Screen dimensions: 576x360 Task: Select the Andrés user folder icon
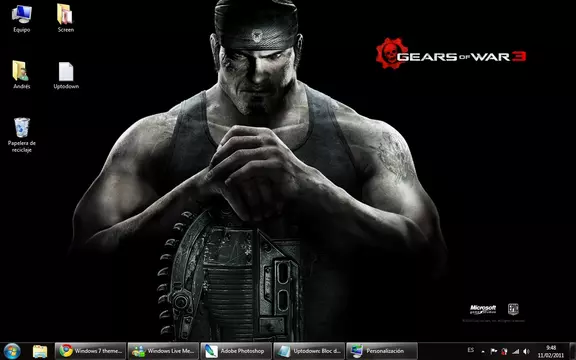pos(21,75)
